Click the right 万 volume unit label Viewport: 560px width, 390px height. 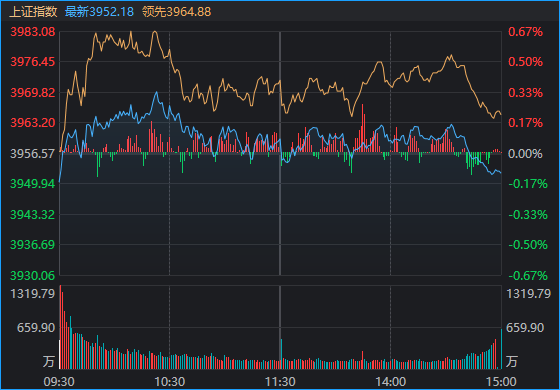(512, 361)
